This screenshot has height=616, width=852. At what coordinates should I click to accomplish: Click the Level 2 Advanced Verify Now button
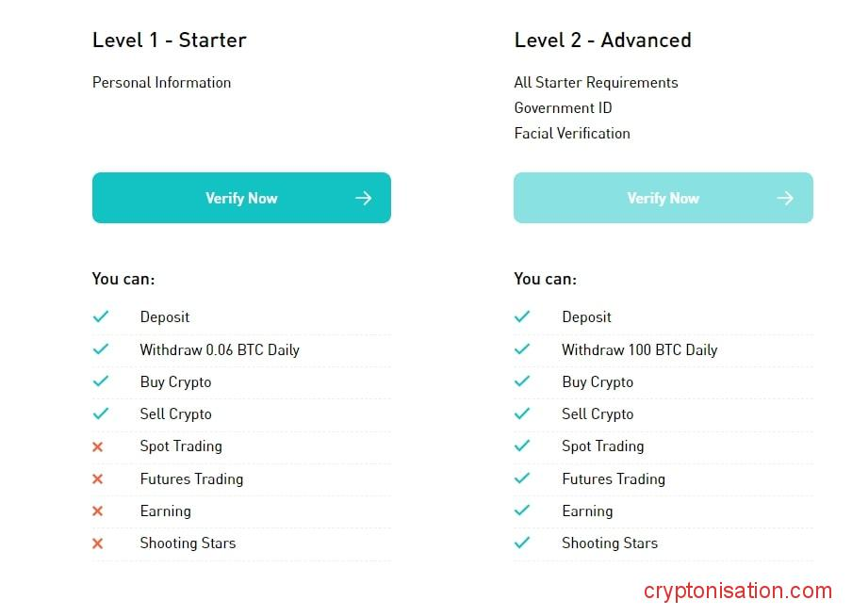(x=663, y=198)
